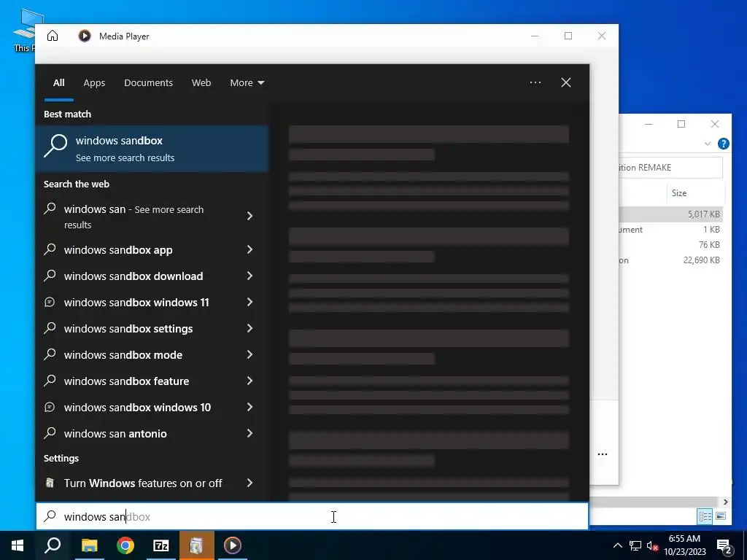Click the magnifier icon in search box
The image size is (747, 560).
50,516
